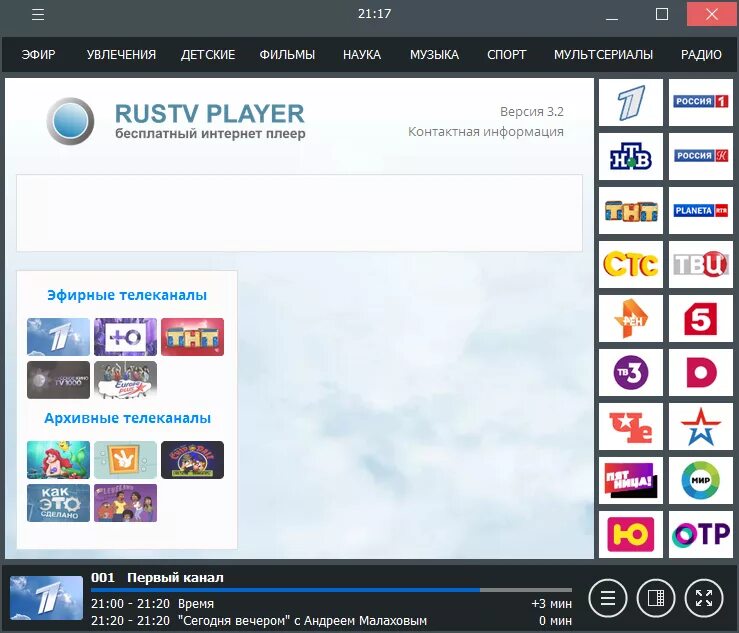Viewport: 739px width, 633px height.
Task: Open the ЭФИР tab
Action: point(38,55)
